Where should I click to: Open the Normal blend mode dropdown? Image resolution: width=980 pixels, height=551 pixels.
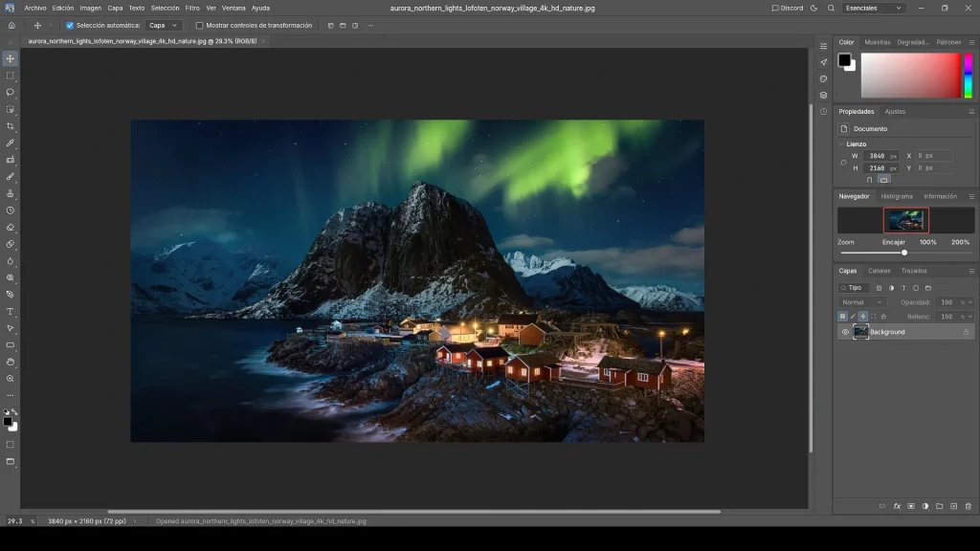pyautogui.click(x=862, y=302)
